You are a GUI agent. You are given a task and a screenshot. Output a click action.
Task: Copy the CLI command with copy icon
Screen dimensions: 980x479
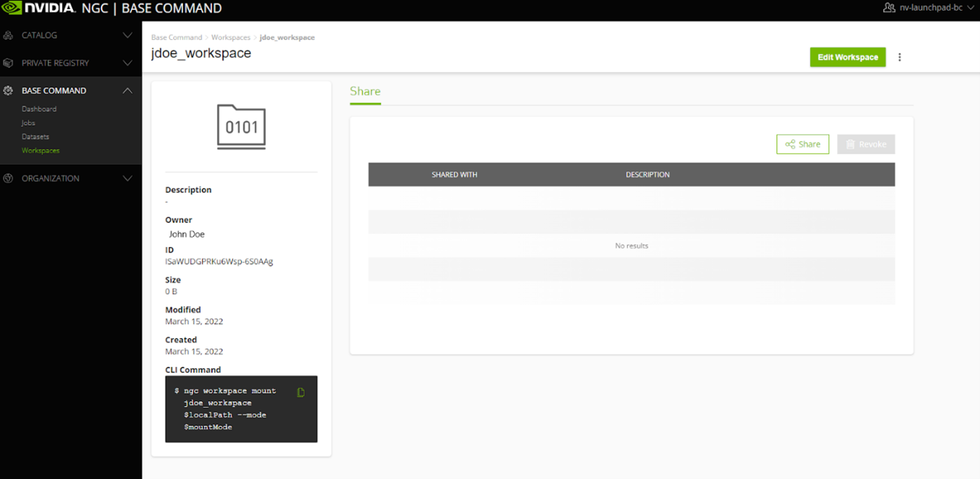point(301,393)
